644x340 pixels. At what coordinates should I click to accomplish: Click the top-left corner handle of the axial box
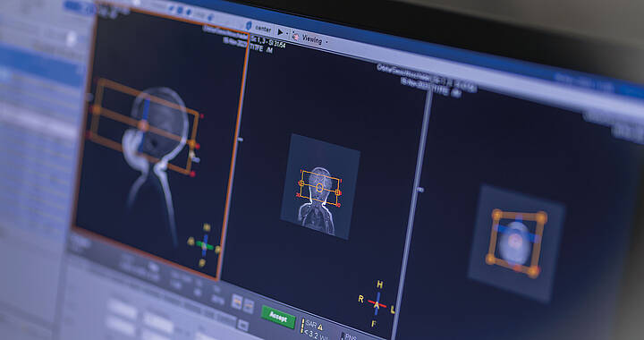coord(497,215)
